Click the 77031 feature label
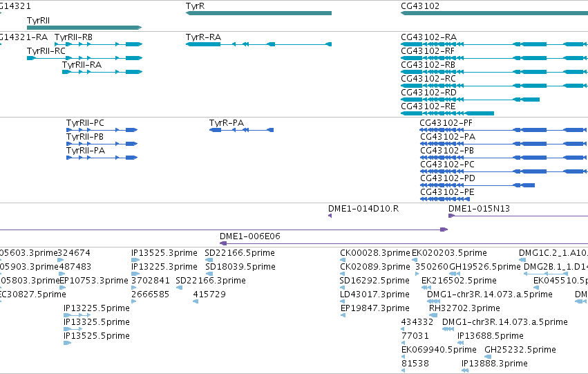 coord(415,337)
